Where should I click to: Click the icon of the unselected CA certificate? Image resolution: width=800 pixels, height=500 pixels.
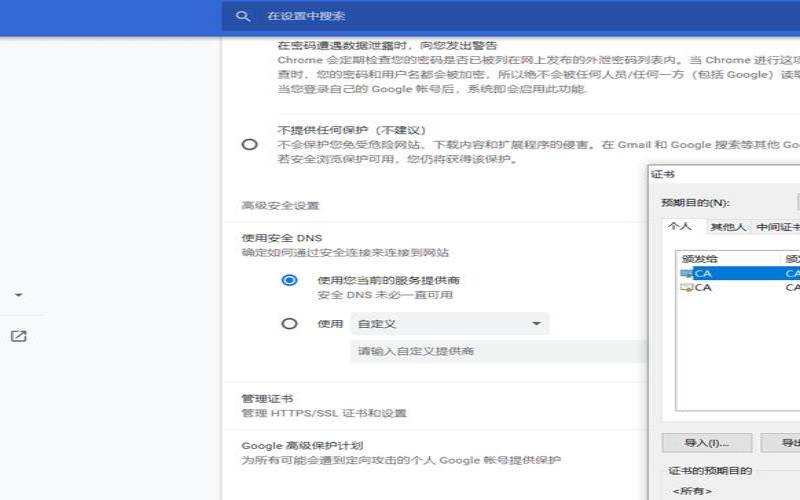686,288
